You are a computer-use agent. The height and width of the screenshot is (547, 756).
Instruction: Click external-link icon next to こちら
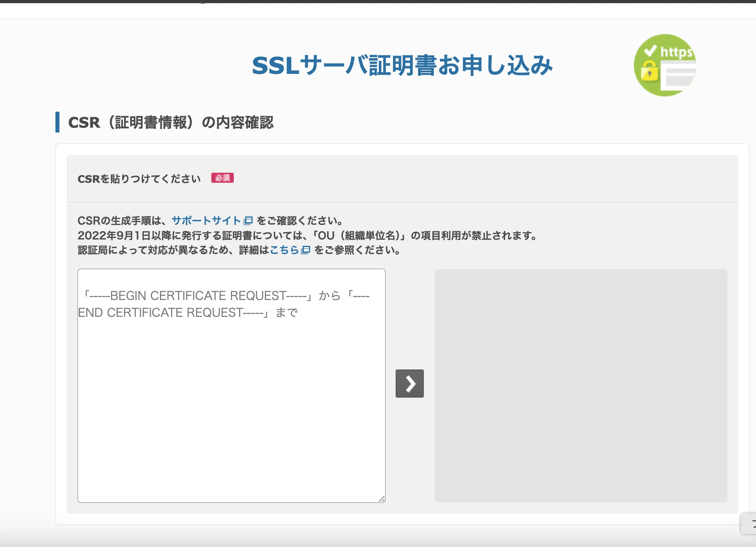306,250
